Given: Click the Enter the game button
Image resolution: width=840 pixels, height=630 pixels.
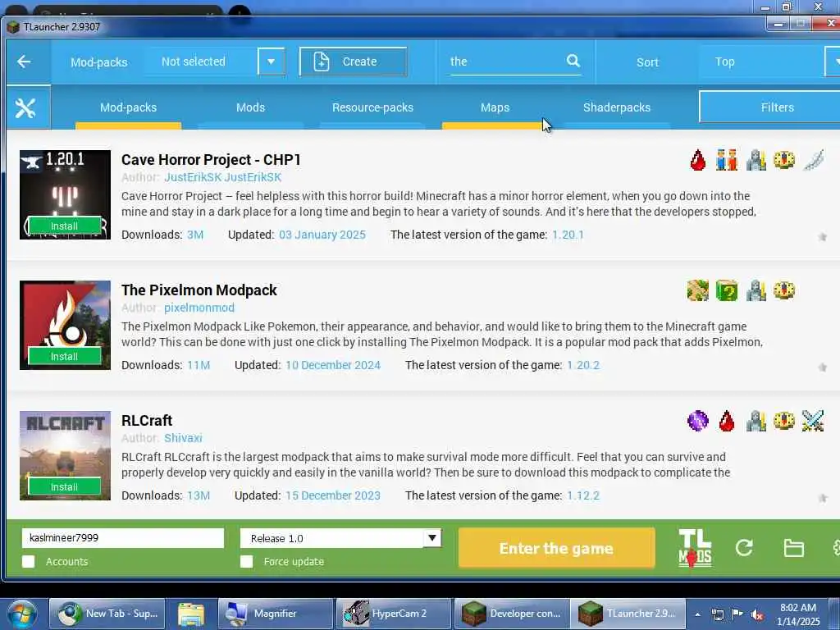Looking at the screenshot, I should 557,548.
